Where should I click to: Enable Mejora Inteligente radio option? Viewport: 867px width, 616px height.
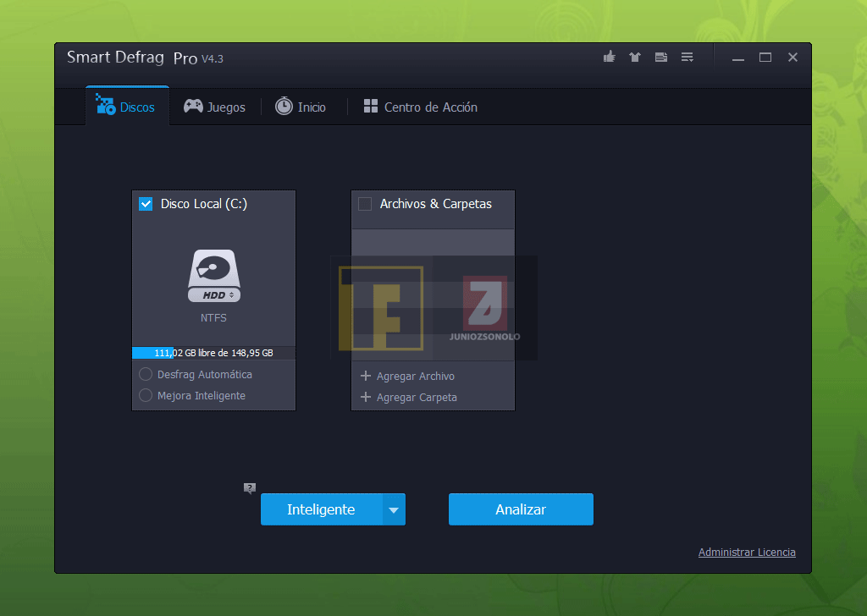[146, 395]
